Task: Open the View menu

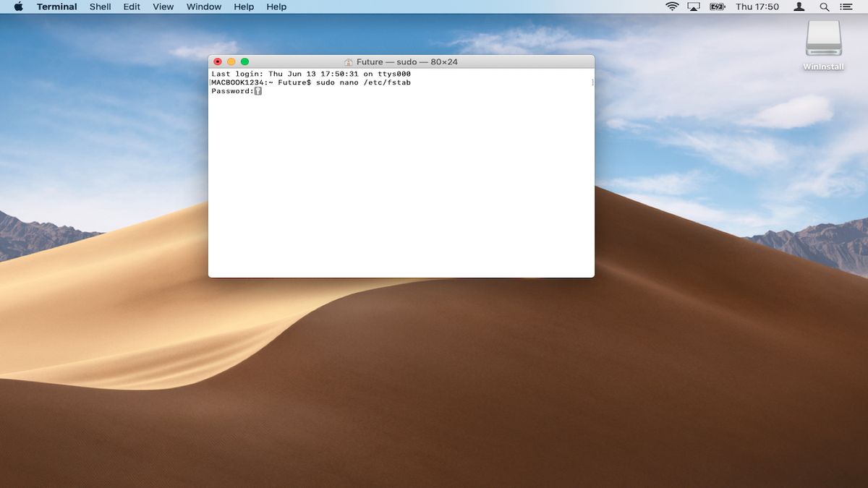Action: tap(163, 7)
